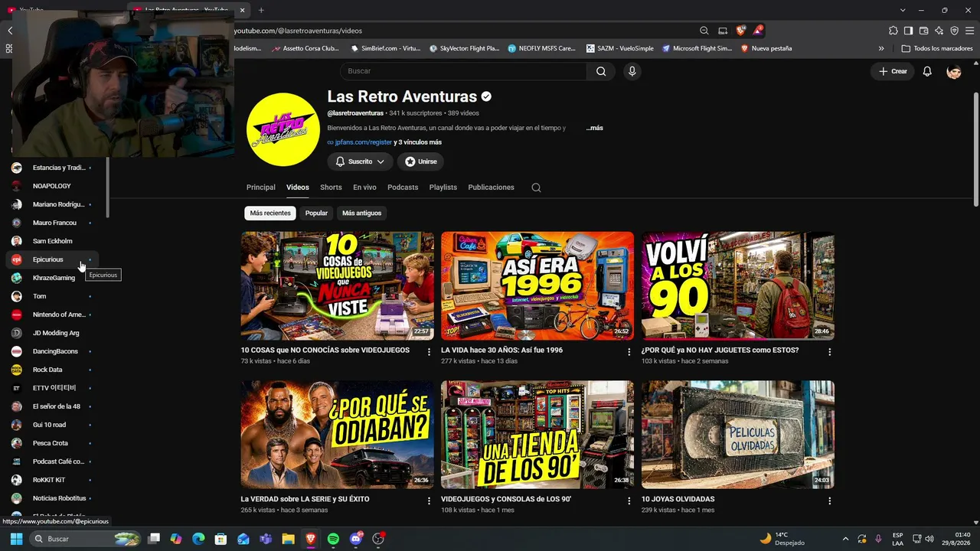This screenshot has width=980, height=551.
Task: Open YouTube notifications bell
Action: [927, 71]
